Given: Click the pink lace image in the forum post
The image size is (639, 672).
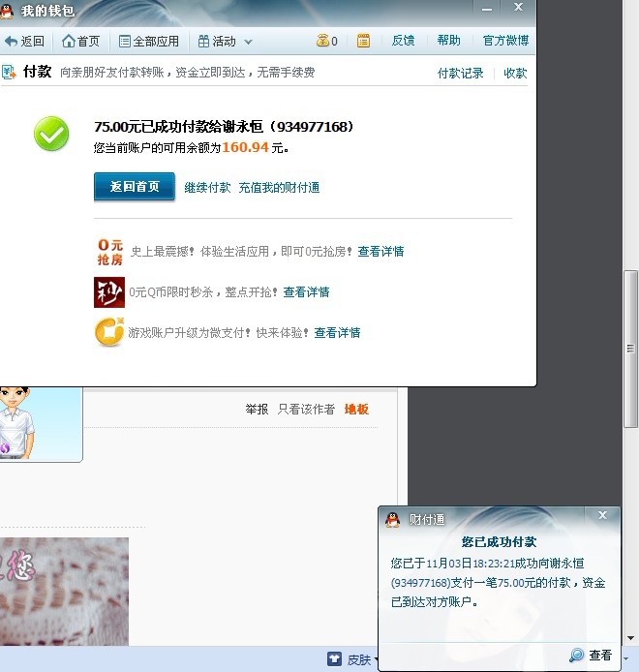Looking at the screenshot, I should click(64, 592).
